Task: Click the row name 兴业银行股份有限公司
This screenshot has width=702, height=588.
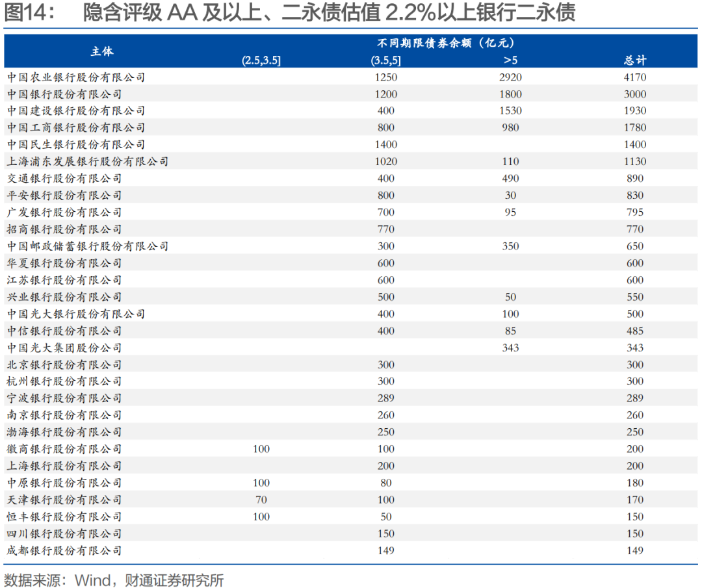Action: click(x=64, y=297)
